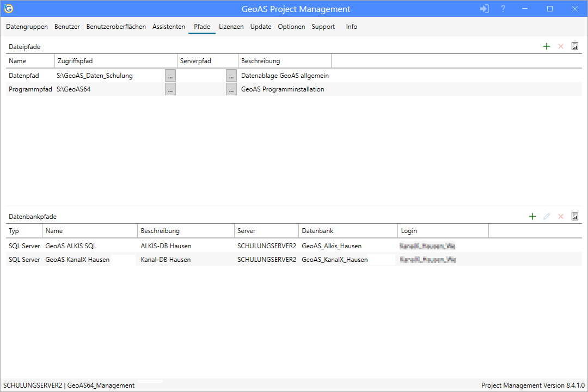This screenshot has height=392, width=588.
Task: Open report icon in Datenbankpfade section
Action: click(575, 217)
